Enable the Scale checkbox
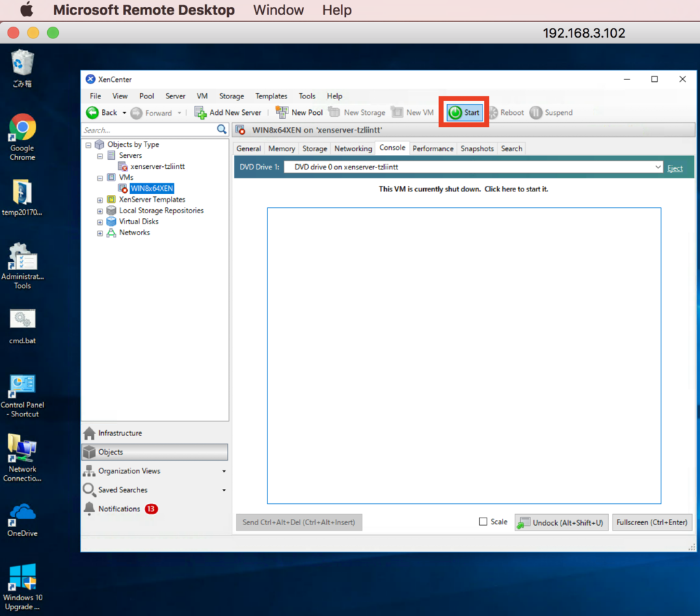The image size is (700, 616). click(x=483, y=522)
